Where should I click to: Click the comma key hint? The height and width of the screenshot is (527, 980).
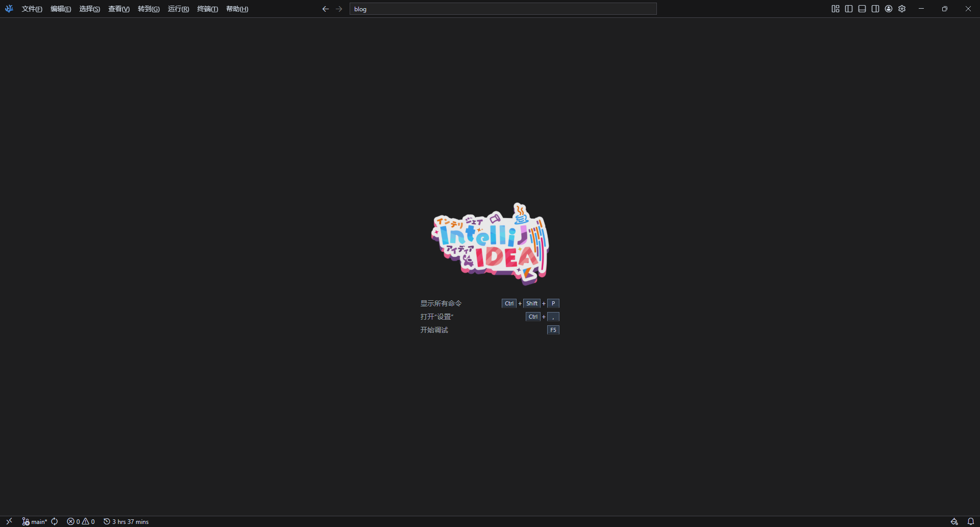click(553, 317)
